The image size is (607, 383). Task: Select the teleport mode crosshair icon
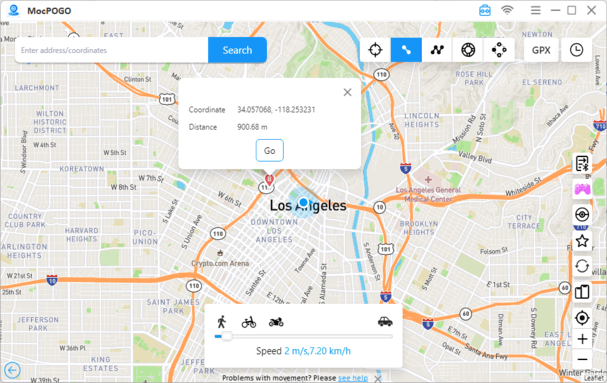pos(375,50)
